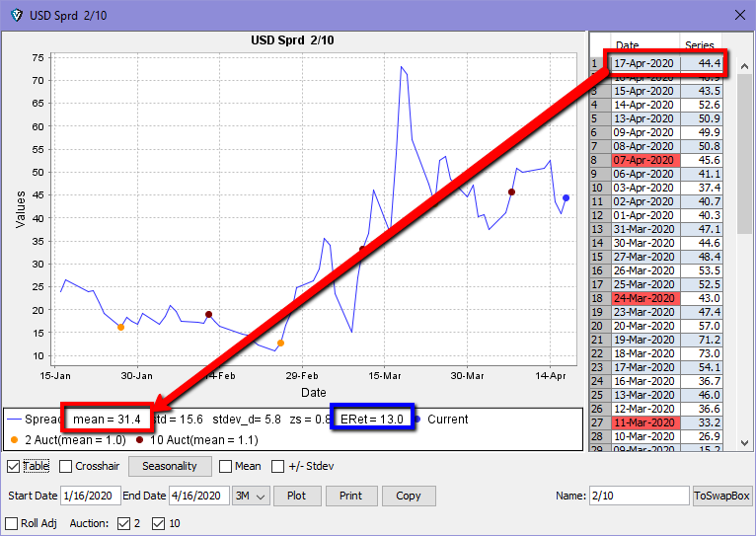Click the orange 2 Auct legend dot
Screen dimensions: 756x536
pyautogui.click(x=14, y=439)
